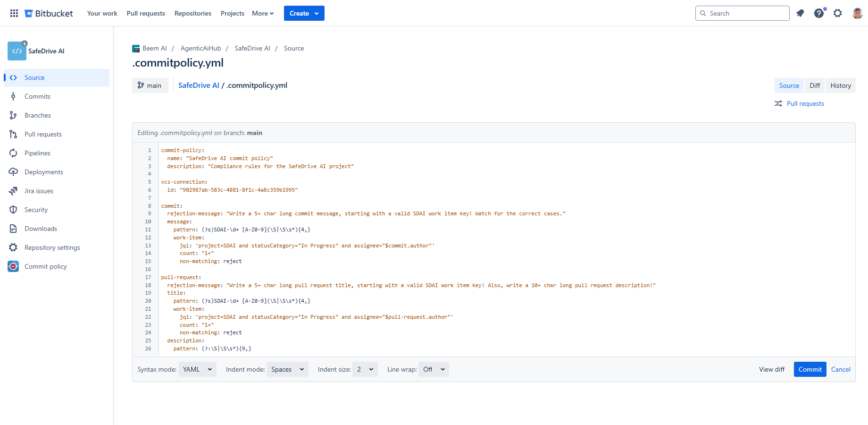Open the app switcher grid icon
The image size is (868, 425).
click(14, 13)
